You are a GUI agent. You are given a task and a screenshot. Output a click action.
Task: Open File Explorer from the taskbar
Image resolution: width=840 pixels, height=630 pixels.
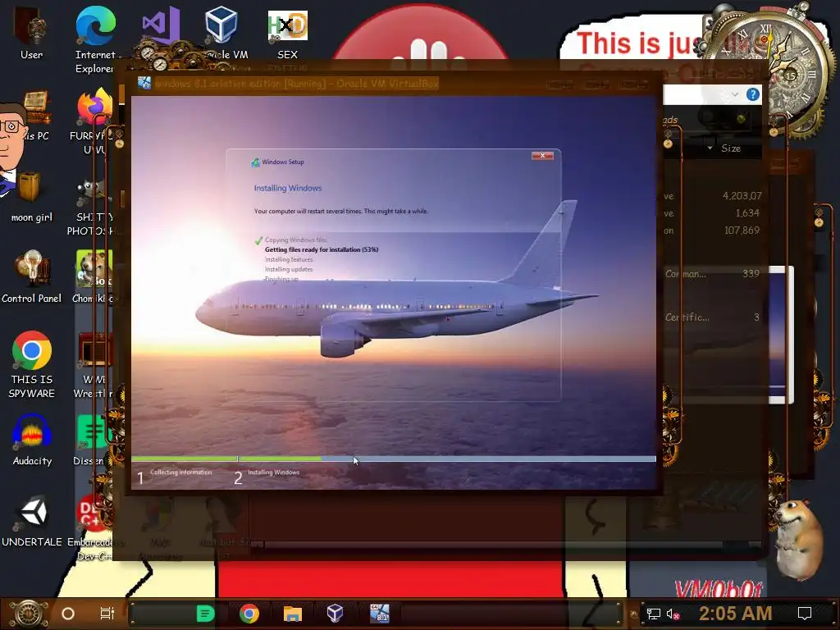coord(293,614)
